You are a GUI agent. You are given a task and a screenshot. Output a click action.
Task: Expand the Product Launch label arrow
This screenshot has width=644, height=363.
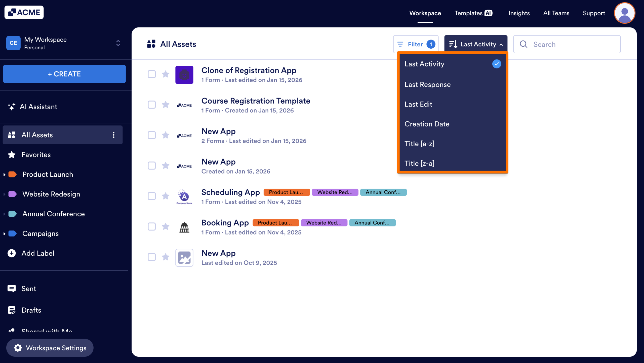coord(4,175)
